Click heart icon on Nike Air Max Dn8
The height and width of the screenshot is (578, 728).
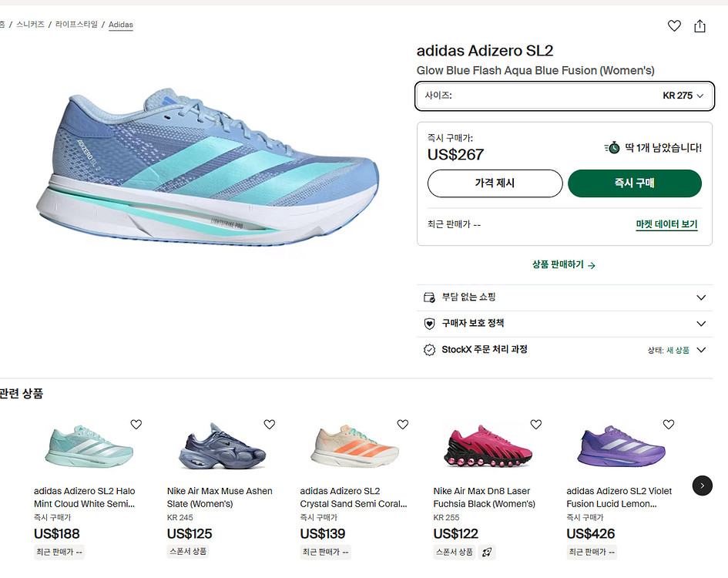click(x=536, y=425)
